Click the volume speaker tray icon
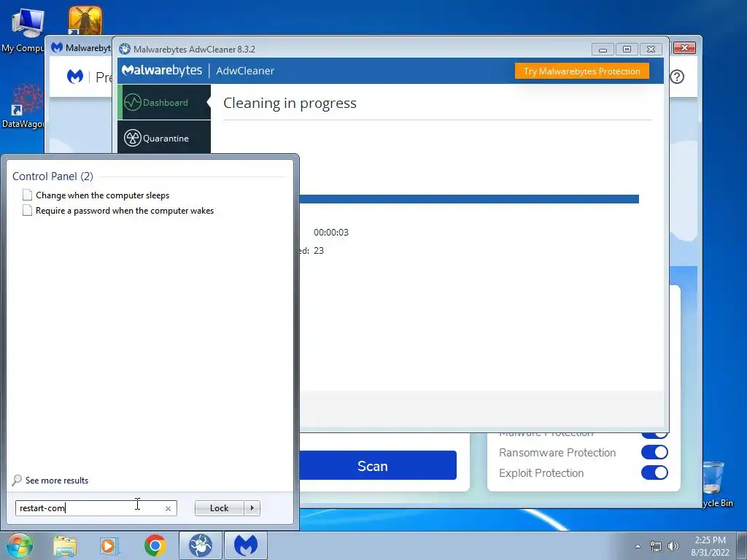Screen dimensions: 747x560 (673, 546)
